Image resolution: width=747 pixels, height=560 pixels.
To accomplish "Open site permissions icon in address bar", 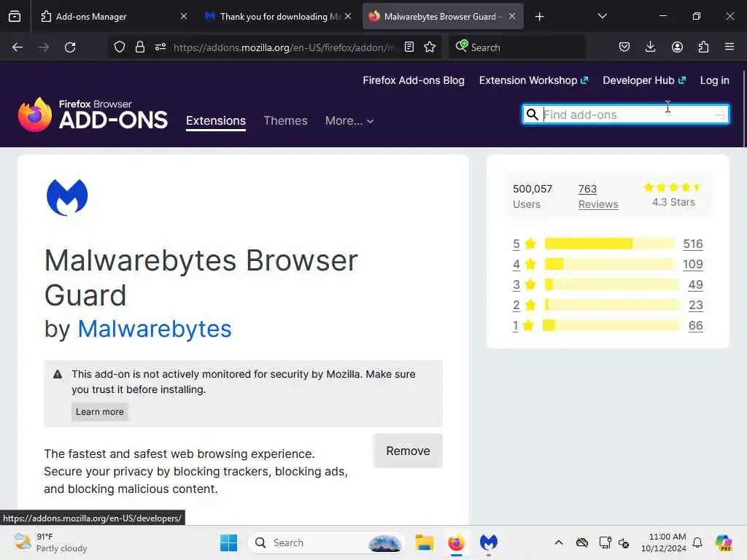I will point(160,47).
